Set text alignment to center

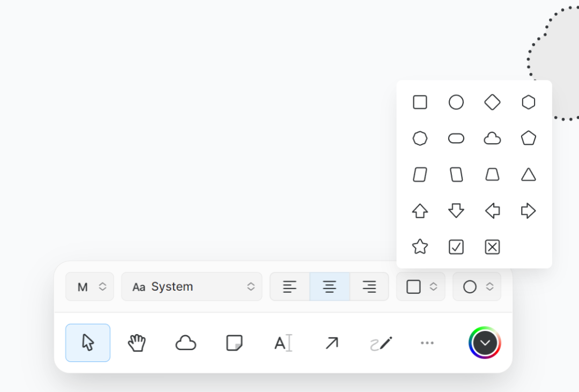point(330,287)
